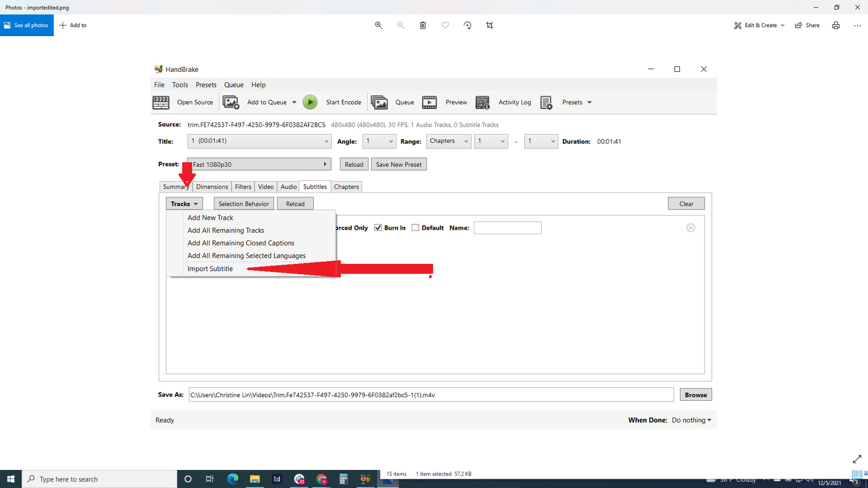Click Reload next to Selection Behavior
The width and height of the screenshot is (868, 488).
[295, 203]
